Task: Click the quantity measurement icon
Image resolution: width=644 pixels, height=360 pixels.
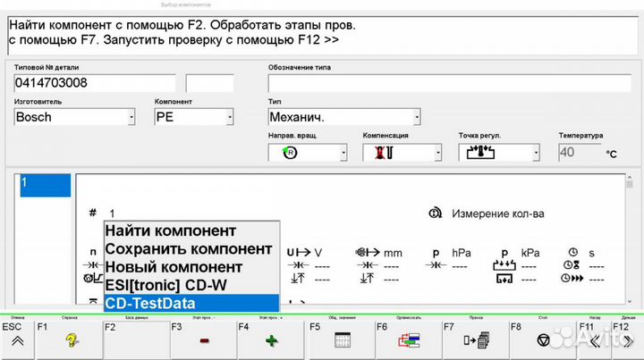Action: click(x=435, y=213)
